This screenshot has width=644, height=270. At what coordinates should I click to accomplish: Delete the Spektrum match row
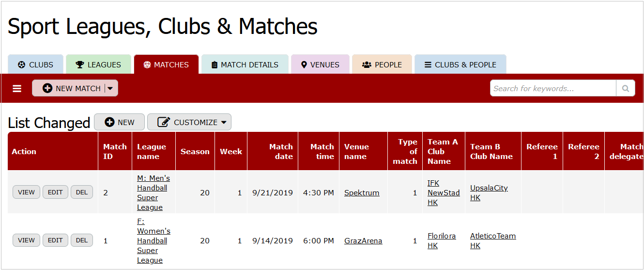pyautogui.click(x=82, y=192)
